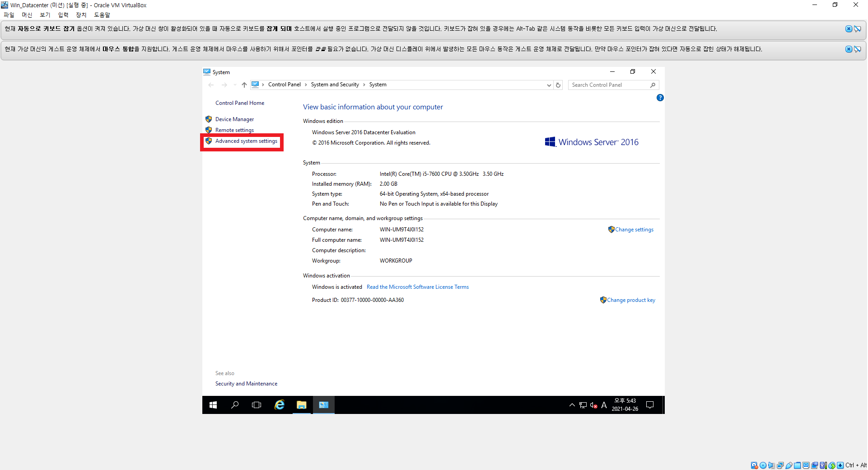Click the taskbar clock showing 2021-04-26

coord(625,405)
